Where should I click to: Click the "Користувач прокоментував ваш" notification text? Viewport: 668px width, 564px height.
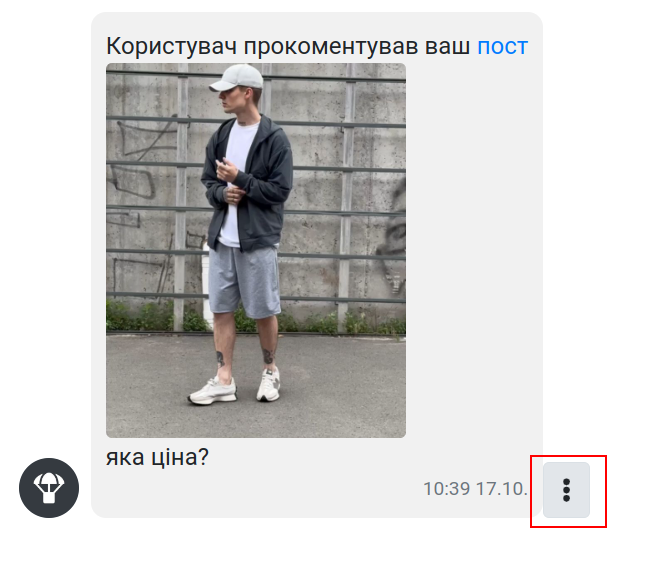pos(288,46)
